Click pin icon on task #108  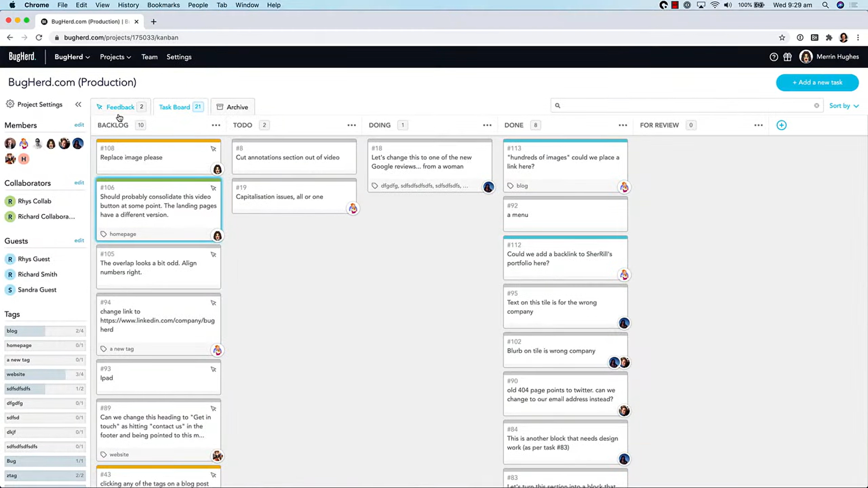pos(213,149)
